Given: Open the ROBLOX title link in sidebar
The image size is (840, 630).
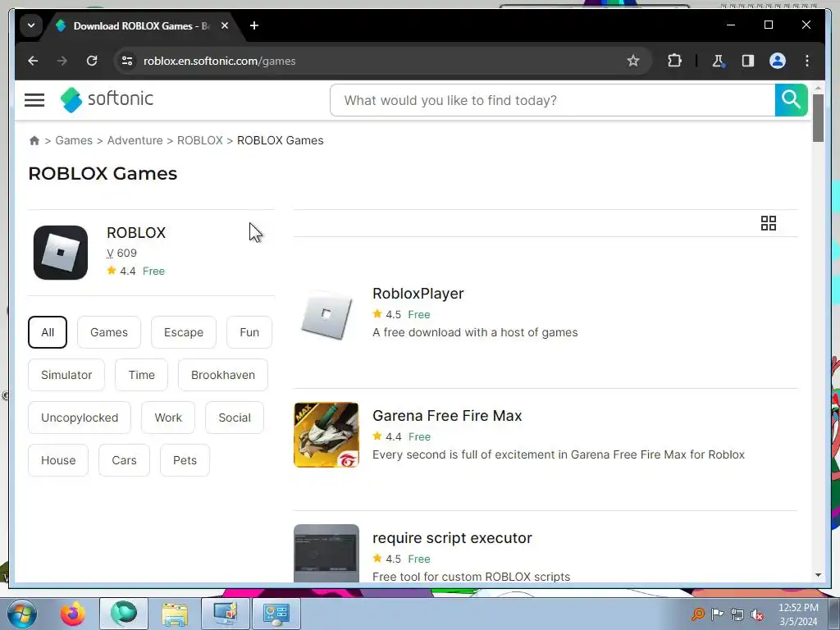Looking at the screenshot, I should pos(136,232).
